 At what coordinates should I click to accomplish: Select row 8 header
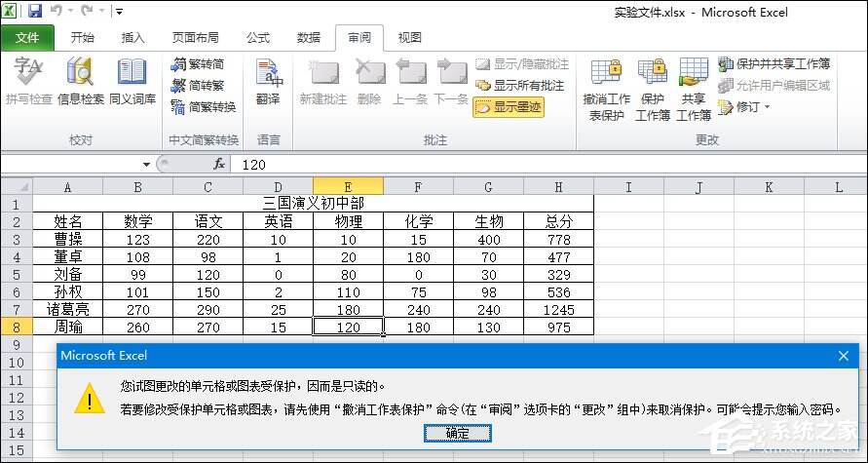point(17,327)
